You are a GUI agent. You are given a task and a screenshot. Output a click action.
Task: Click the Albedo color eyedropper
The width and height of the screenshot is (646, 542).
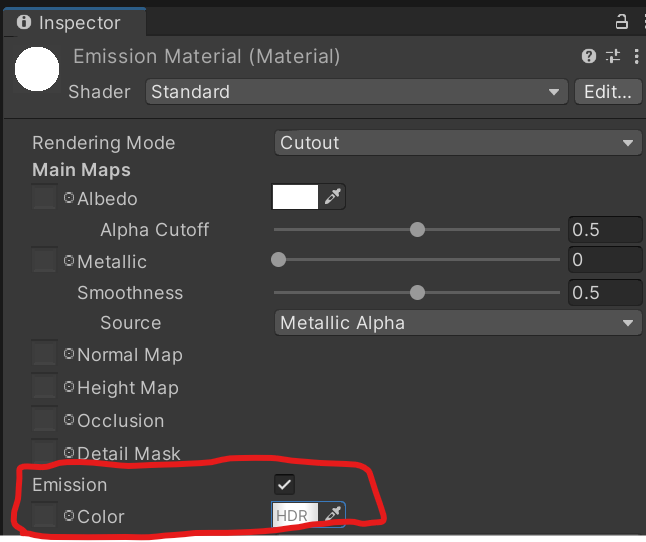[332, 197]
